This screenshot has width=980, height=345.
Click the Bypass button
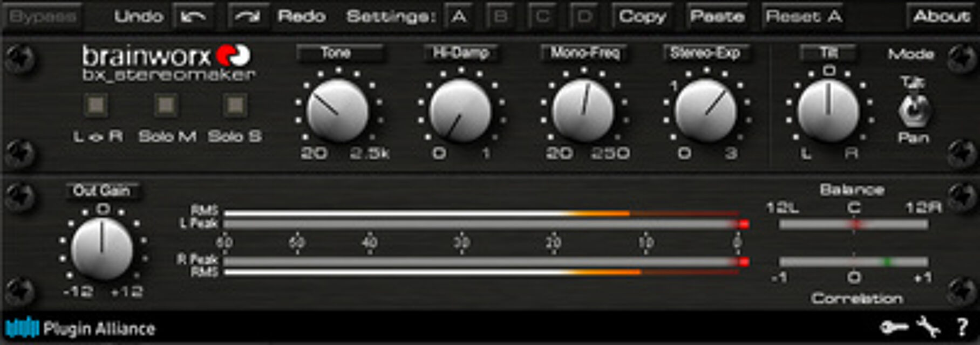point(42,17)
